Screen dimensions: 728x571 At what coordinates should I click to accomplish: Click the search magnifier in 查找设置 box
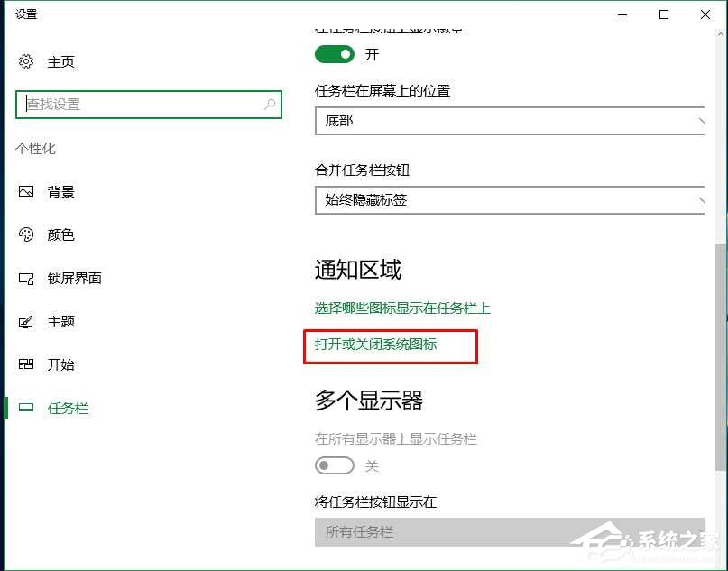click(269, 106)
